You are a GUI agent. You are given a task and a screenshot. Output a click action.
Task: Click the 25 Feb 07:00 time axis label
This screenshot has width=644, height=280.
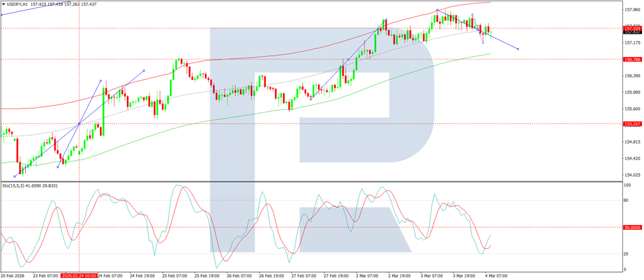point(173,276)
